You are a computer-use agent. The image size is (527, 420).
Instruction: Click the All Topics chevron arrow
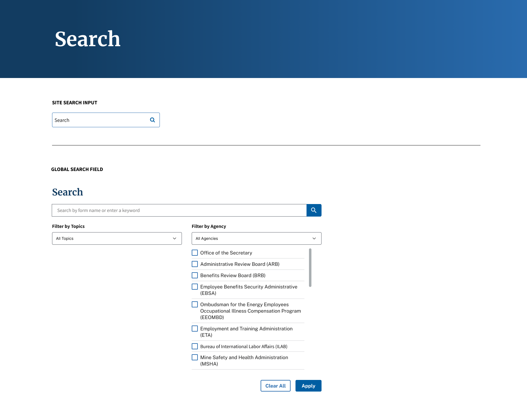[174, 238]
